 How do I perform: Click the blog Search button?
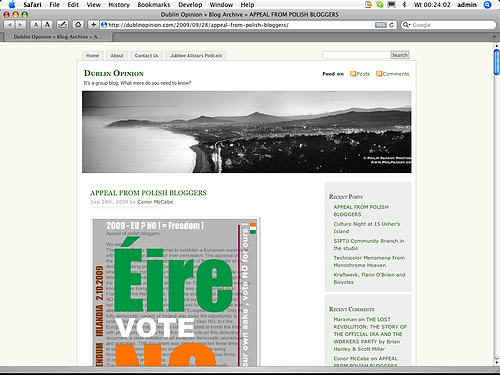(400, 55)
